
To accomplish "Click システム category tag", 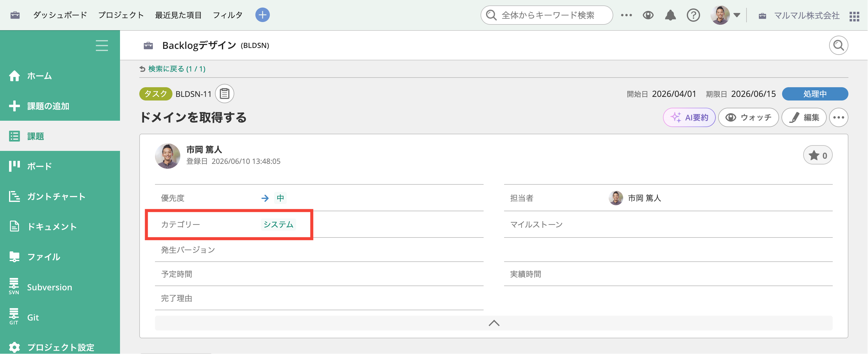I will tap(278, 225).
